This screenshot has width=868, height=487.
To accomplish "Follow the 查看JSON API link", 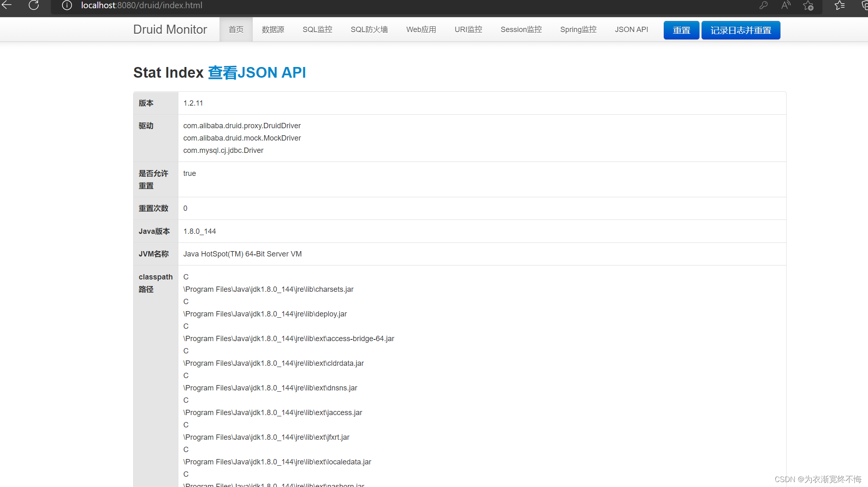I will 257,72.
